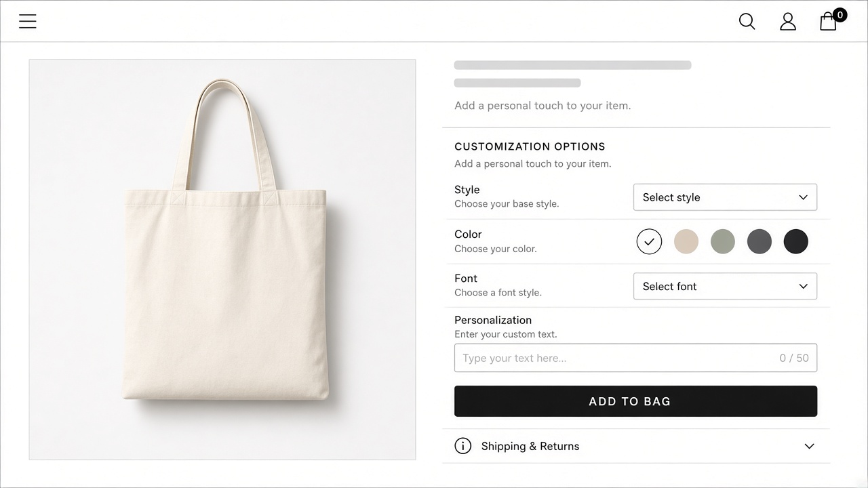Screen dimensions: 868x488
Task: Pick the dark gray color swatch
Action: click(x=759, y=241)
